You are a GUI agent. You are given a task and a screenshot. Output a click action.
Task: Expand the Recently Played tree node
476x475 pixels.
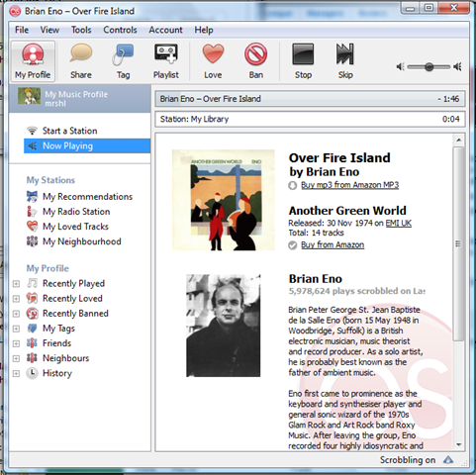16,284
